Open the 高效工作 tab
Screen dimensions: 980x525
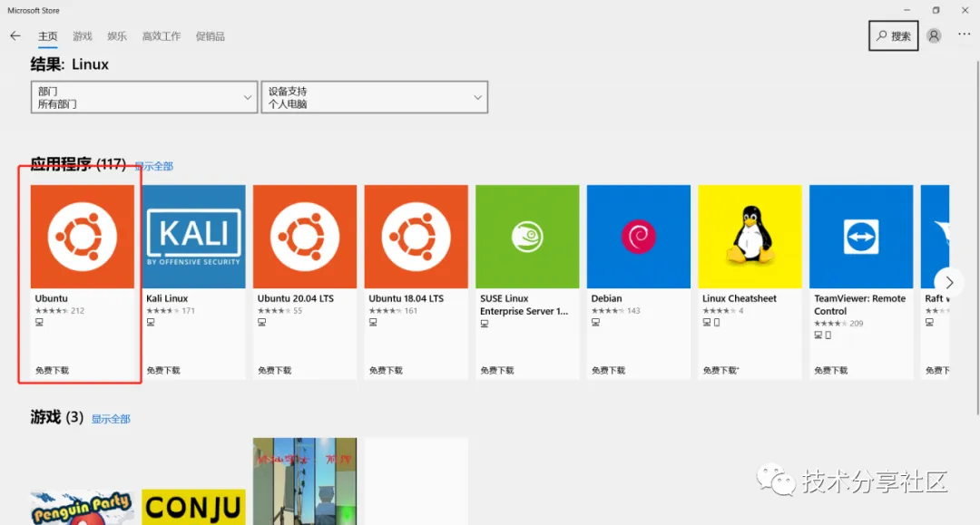(162, 36)
